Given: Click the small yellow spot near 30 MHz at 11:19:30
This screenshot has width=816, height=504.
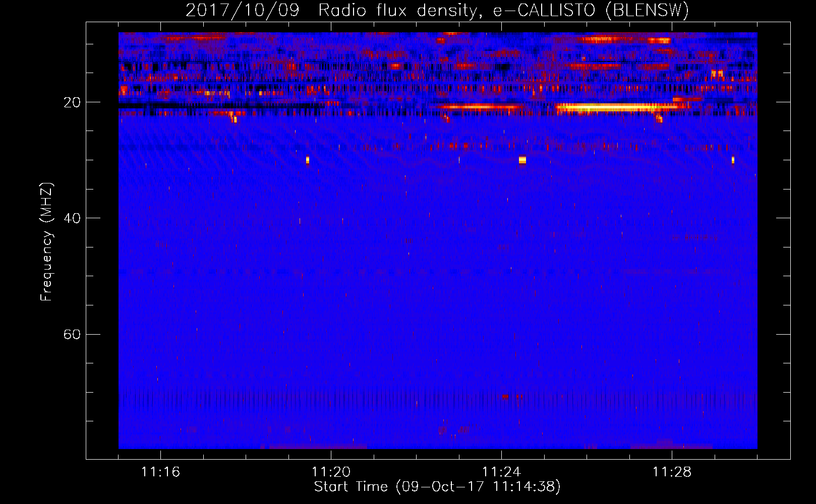Looking at the screenshot, I should pyautogui.click(x=308, y=160).
